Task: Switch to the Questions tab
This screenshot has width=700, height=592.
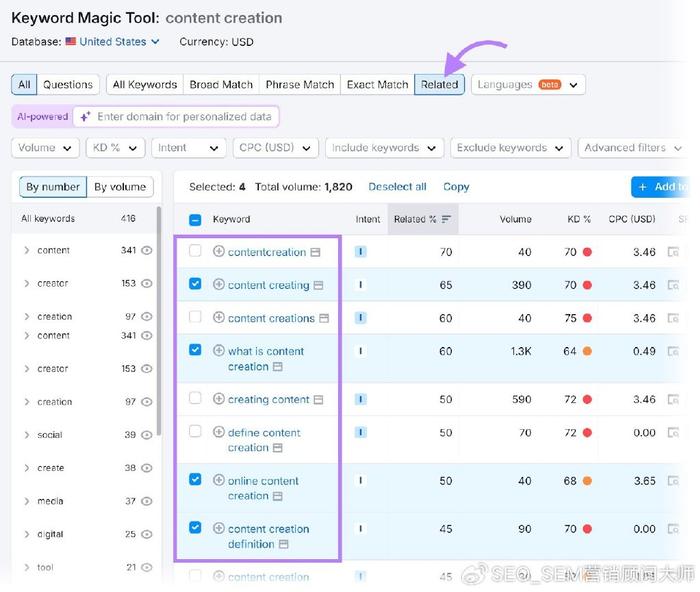Action: (68, 84)
